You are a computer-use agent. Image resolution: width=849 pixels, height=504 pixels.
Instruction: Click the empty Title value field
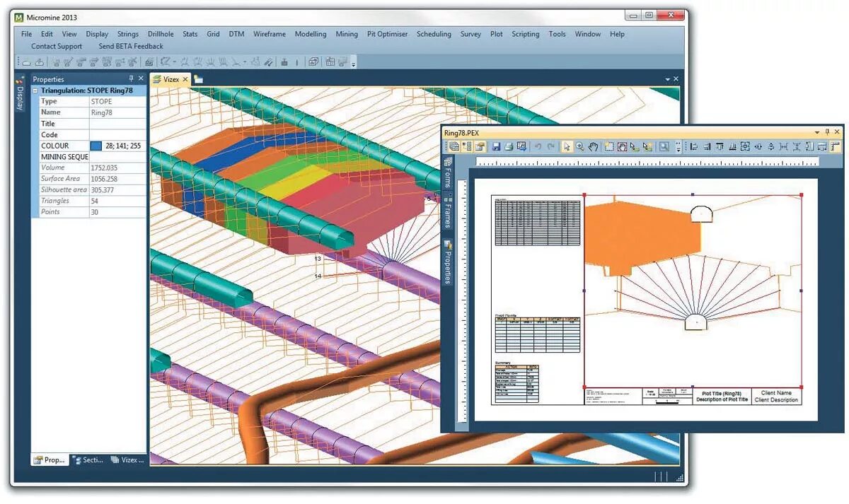pyautogui.click(x=117, y=124)
